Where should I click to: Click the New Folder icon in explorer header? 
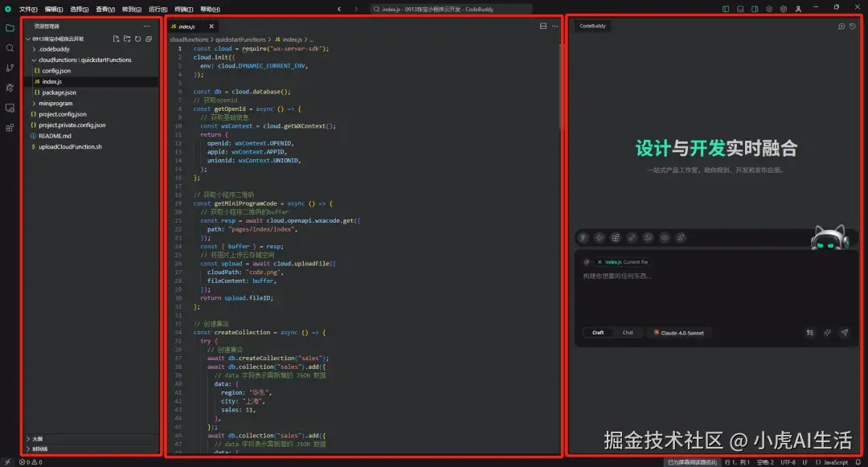[127, 39]
